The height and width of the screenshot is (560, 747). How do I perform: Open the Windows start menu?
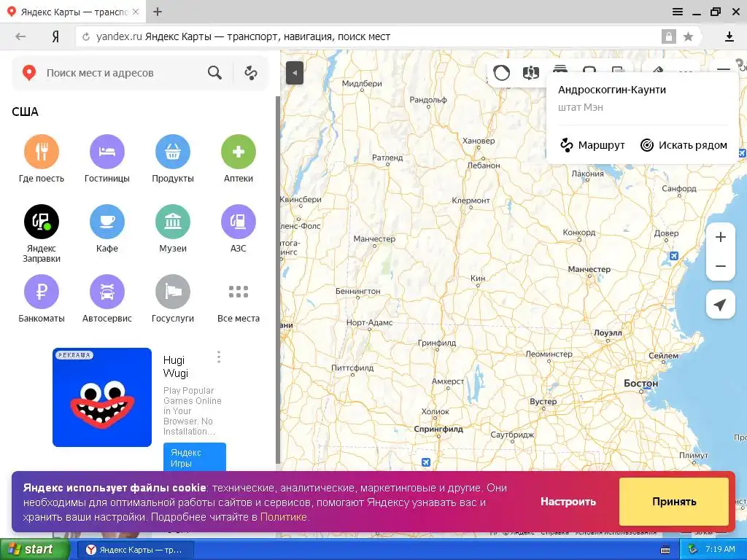click(x=34, y=550)
